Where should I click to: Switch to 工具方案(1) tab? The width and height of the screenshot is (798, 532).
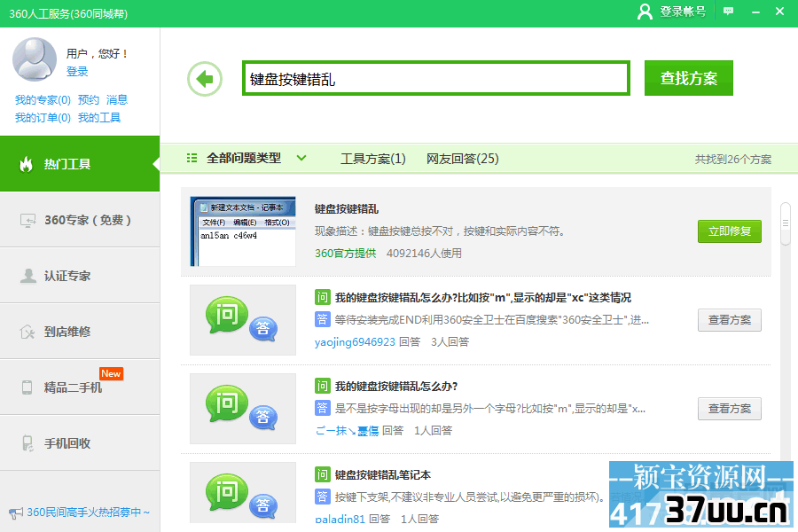373,159
